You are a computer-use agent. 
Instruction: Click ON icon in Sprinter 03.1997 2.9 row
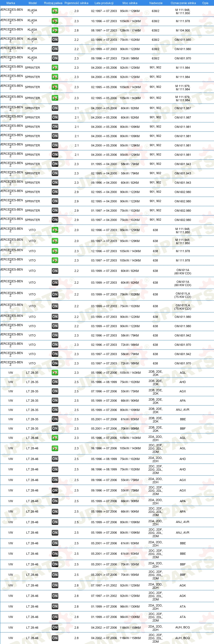[55, 220]
